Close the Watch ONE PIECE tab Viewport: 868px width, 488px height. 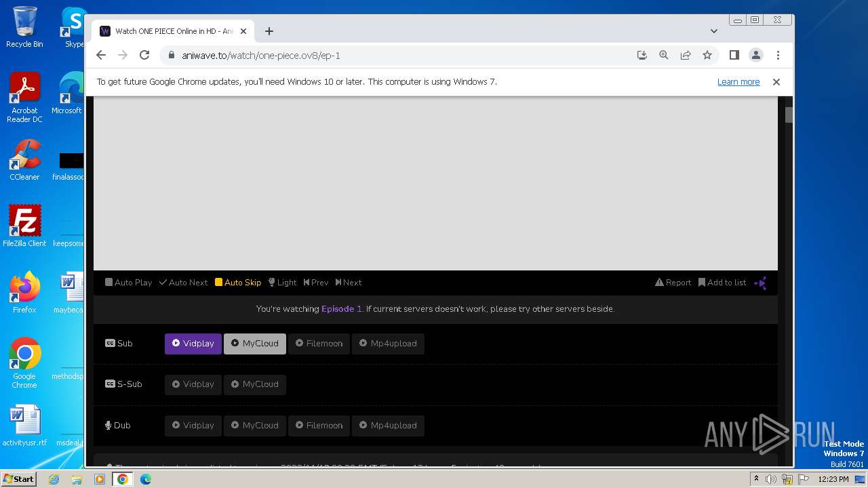243,31
